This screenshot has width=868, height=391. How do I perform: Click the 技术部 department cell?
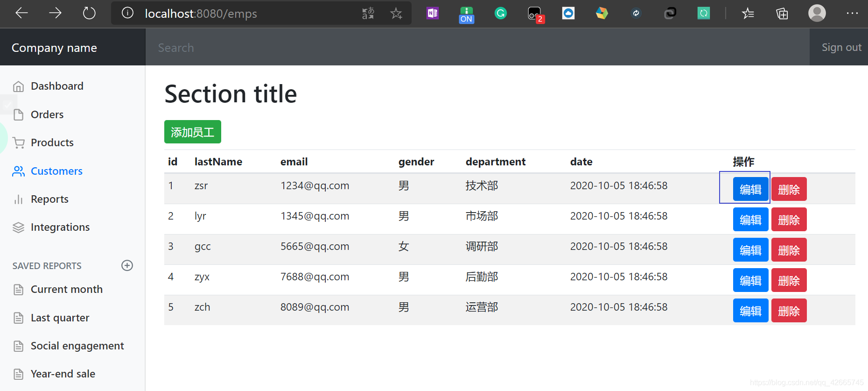pos(482,185)
